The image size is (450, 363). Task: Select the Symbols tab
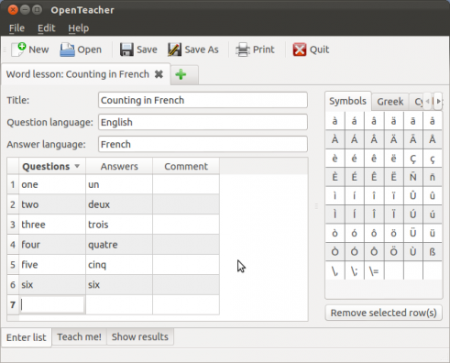(x=348, y=101)
